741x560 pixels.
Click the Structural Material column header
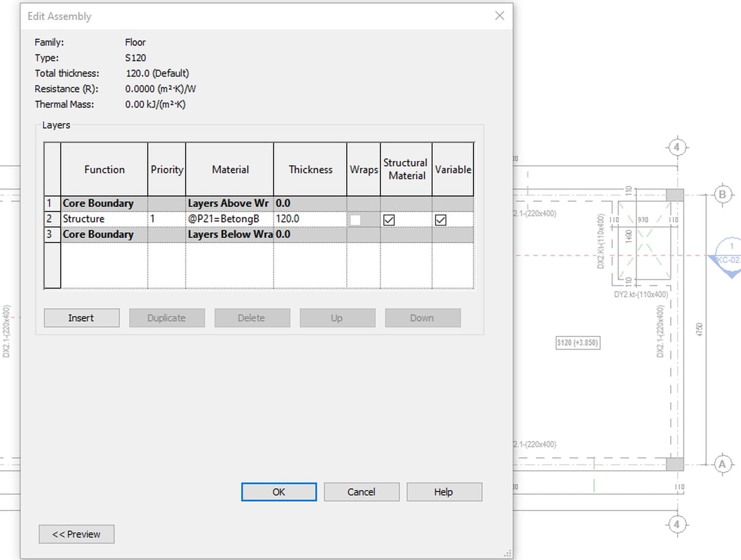click(406, 170)
